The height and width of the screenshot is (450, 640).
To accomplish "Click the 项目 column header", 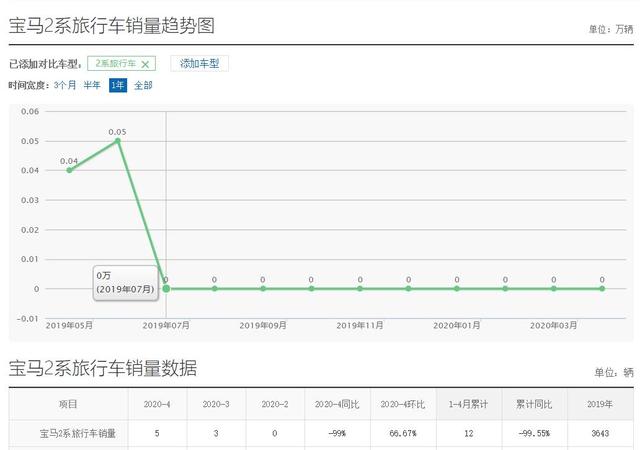I will coord(68,404).
